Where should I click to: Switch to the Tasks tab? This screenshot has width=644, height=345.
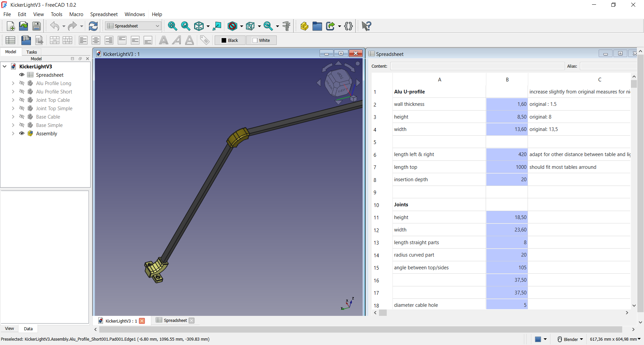click(x=32, y=52)
